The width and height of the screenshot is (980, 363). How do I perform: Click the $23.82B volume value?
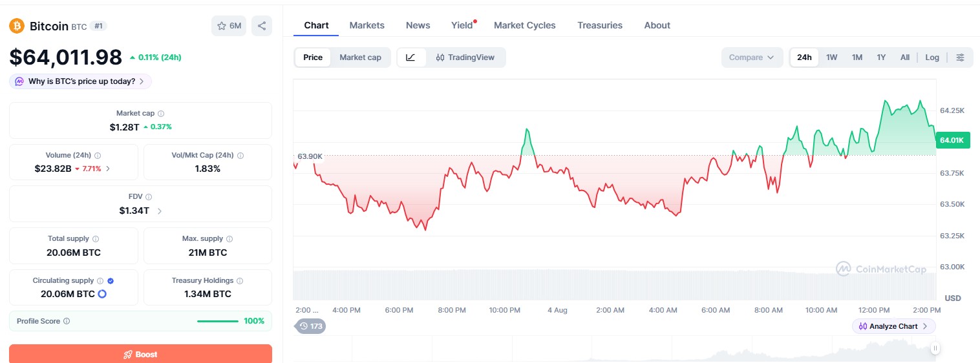click(53, 169)
